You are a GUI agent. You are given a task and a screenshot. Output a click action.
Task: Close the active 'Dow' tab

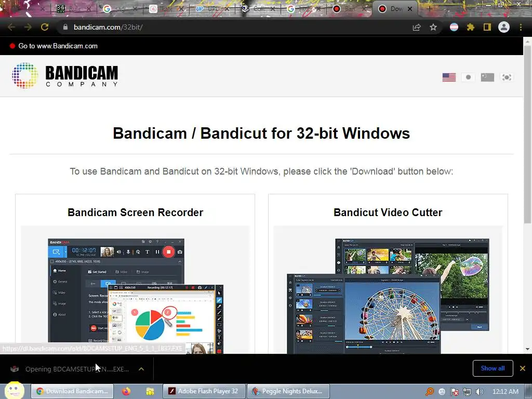(410, 9)
